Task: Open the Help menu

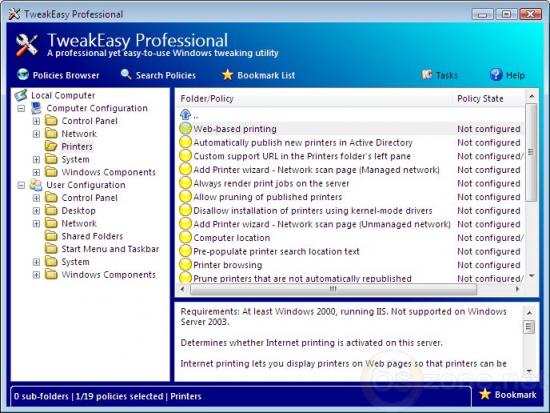Action: (x=507, y=75)
